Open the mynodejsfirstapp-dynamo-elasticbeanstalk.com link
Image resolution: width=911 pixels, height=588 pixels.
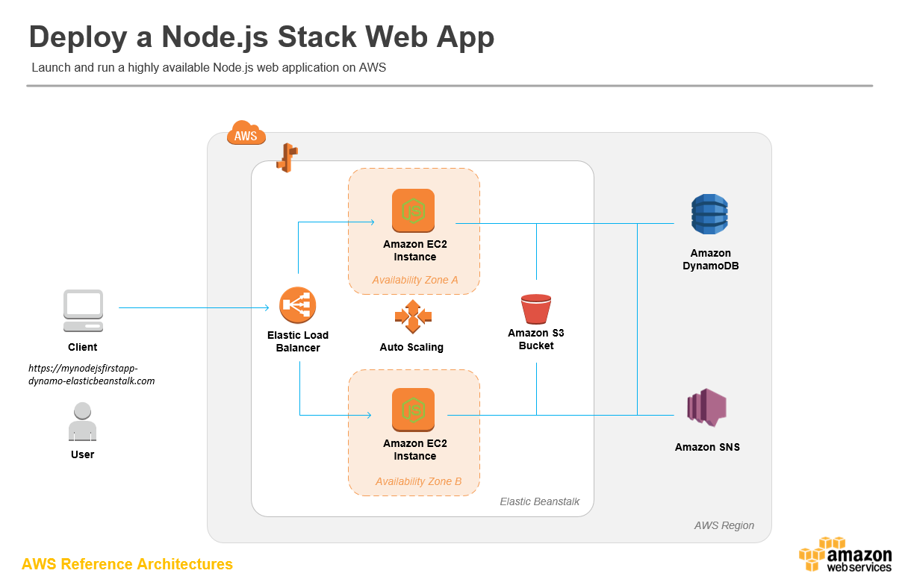click(91, 375)
